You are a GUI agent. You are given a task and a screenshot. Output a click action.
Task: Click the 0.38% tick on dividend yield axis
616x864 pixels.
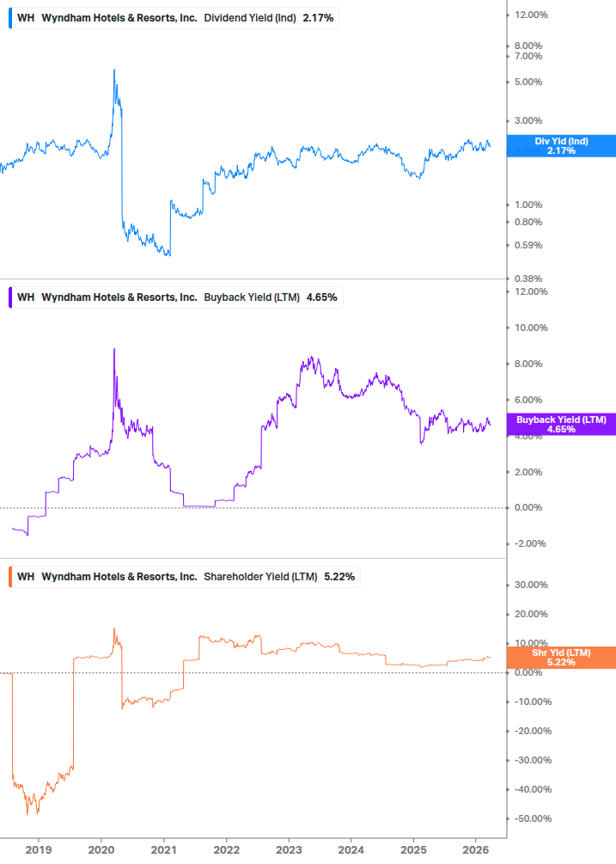tap(528, 279)
